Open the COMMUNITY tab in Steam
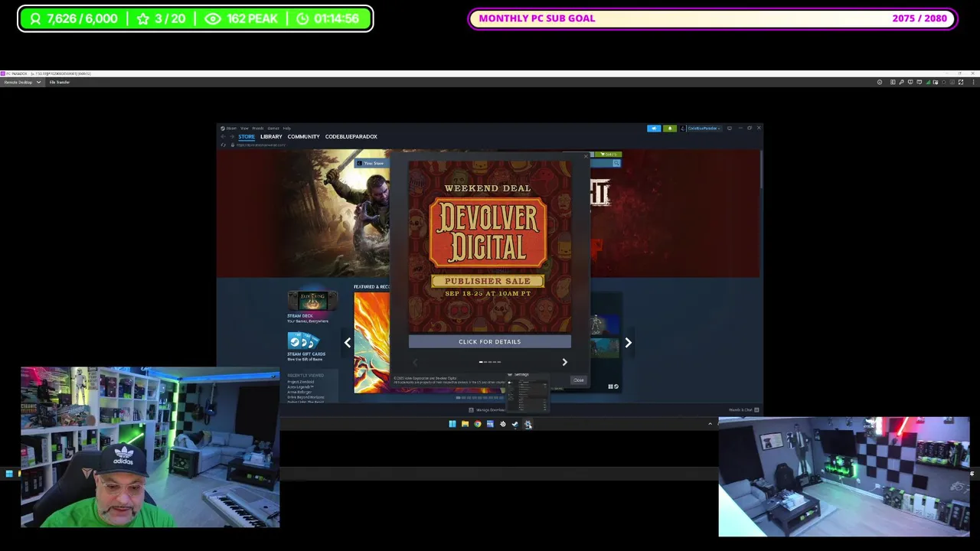 (304, 136)
